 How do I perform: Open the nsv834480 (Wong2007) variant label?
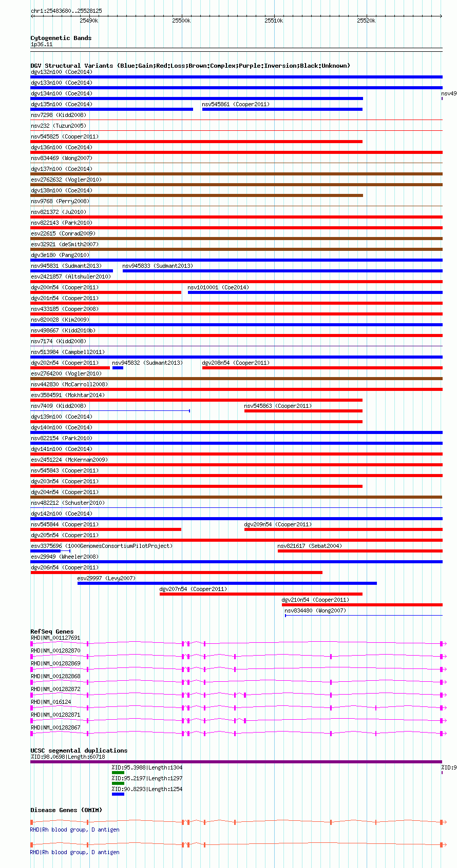coord(315,610)
